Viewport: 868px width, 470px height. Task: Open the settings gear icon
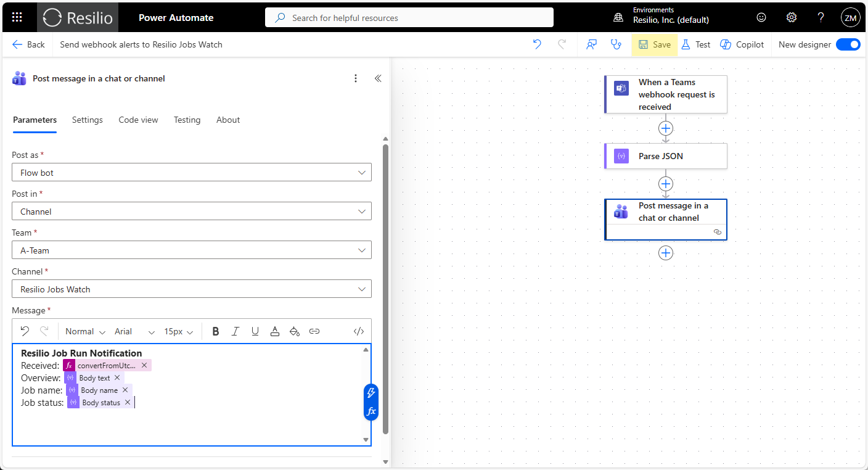pos(792,18)
